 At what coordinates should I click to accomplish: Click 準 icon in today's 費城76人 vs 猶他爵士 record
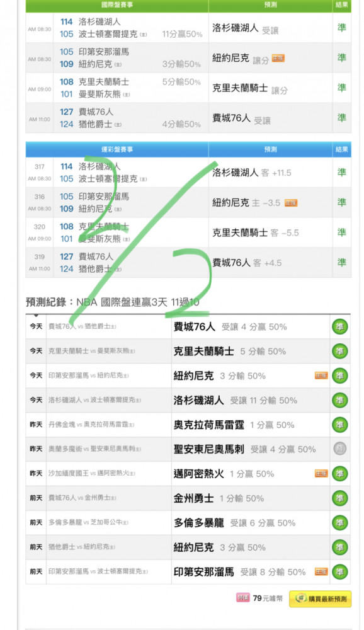(339, 326)
